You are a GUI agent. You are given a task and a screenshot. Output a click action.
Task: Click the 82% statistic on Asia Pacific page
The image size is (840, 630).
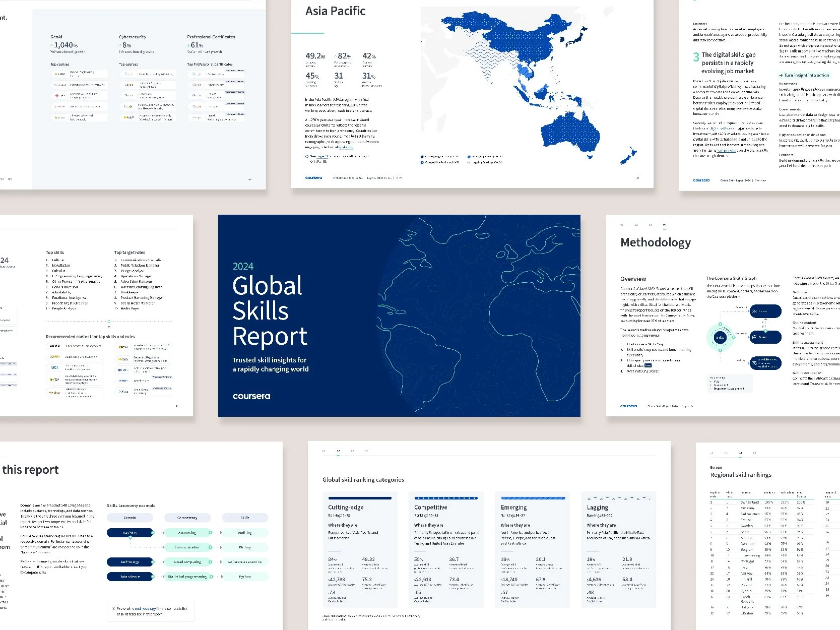pos(343,56)
